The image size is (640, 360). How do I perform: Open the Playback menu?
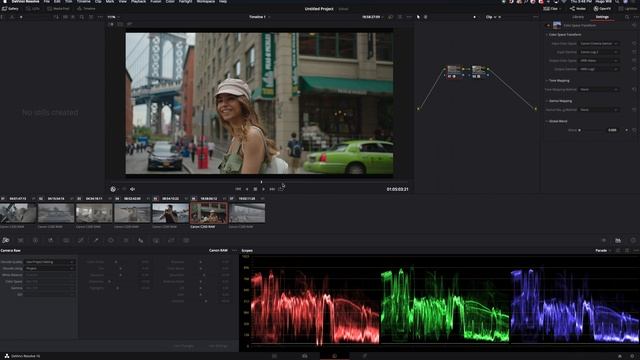point(138,2)
